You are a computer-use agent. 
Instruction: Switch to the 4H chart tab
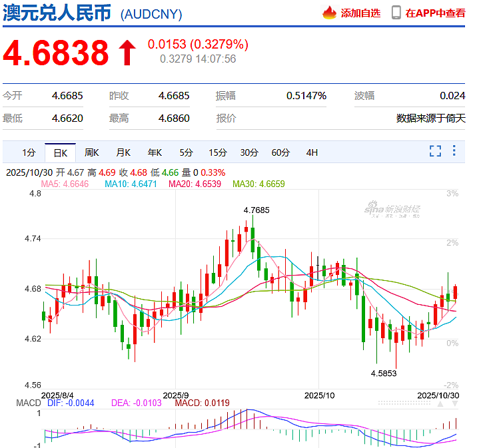(312, 152)
